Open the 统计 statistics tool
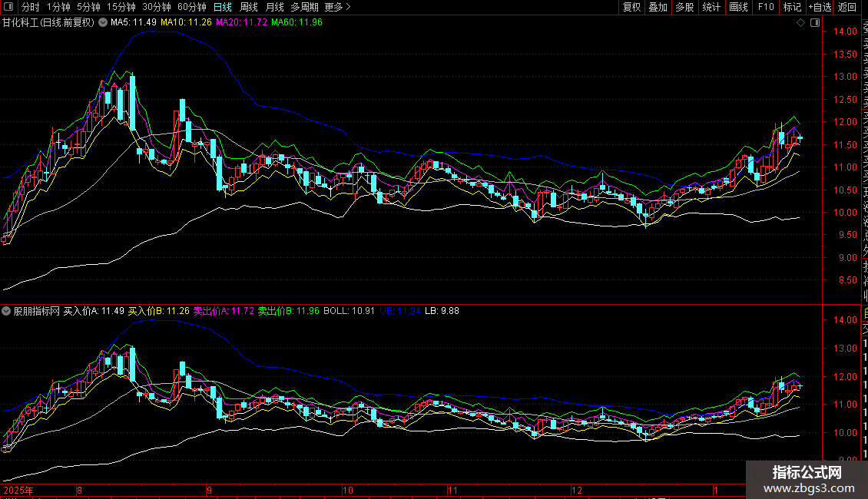 click(711, 7)
